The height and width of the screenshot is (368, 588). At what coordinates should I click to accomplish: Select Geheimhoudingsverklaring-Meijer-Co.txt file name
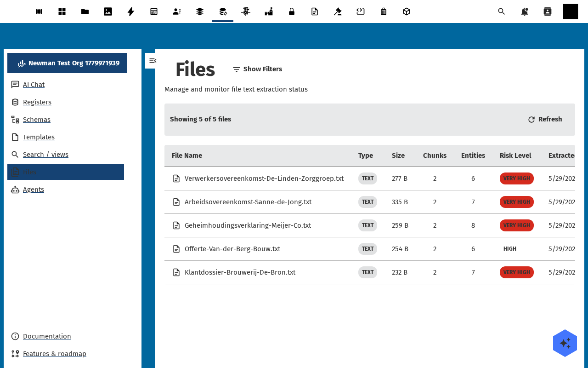(248, 225)
